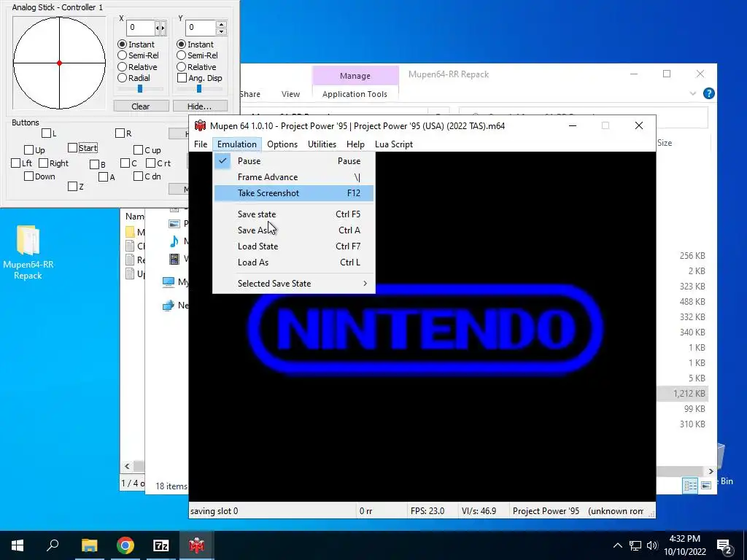Viewport: 747px width, 560px height.
Task: Open network status tray icon
Action: (635, 545)
